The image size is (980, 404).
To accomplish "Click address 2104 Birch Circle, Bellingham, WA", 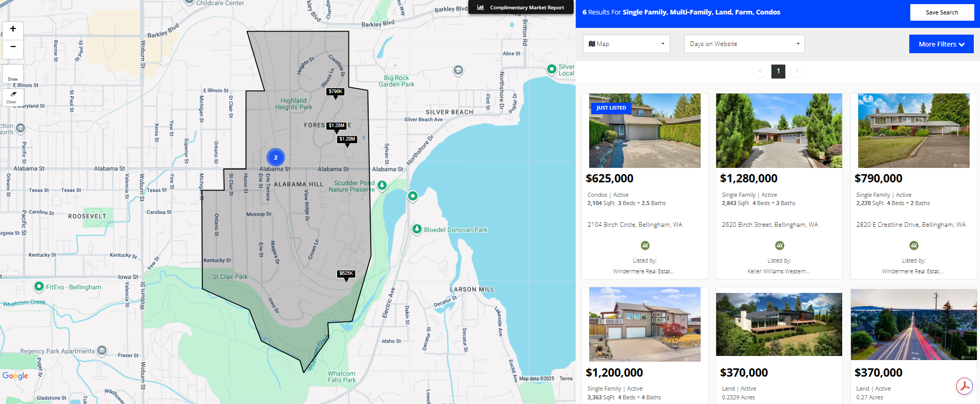I will (635, 225).
